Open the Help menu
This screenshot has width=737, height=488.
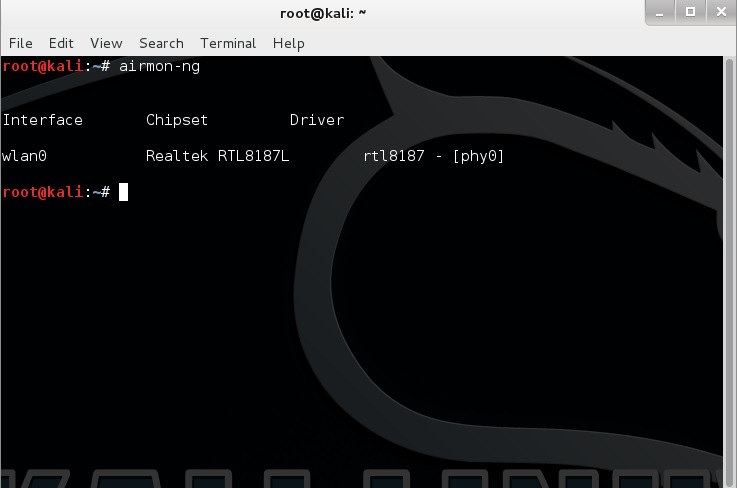coord(288,43)
